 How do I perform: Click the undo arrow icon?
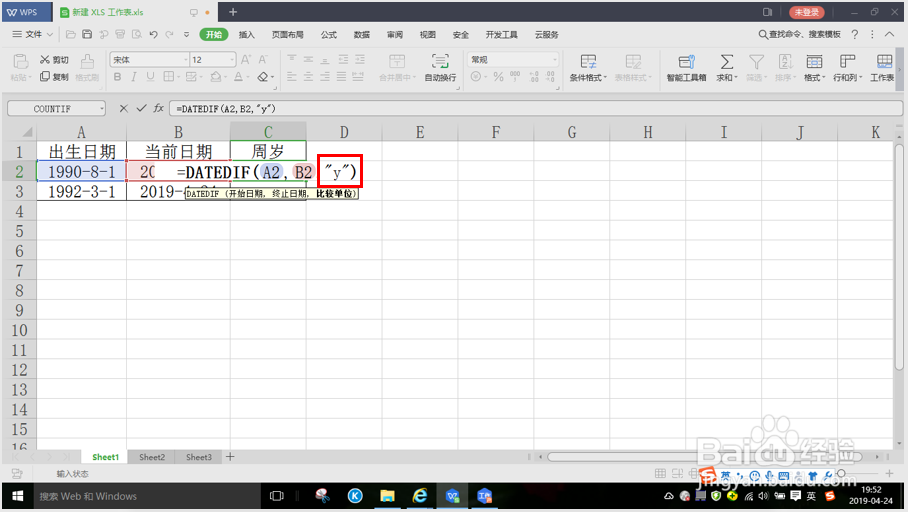click(x=153, y=35)
